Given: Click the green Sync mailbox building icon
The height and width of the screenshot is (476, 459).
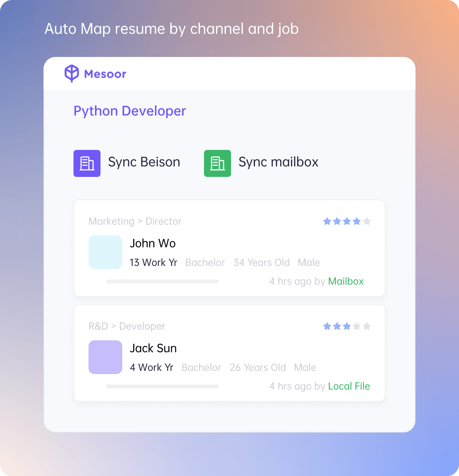Looking at the screenshot, I should click(x=217, y=163).
